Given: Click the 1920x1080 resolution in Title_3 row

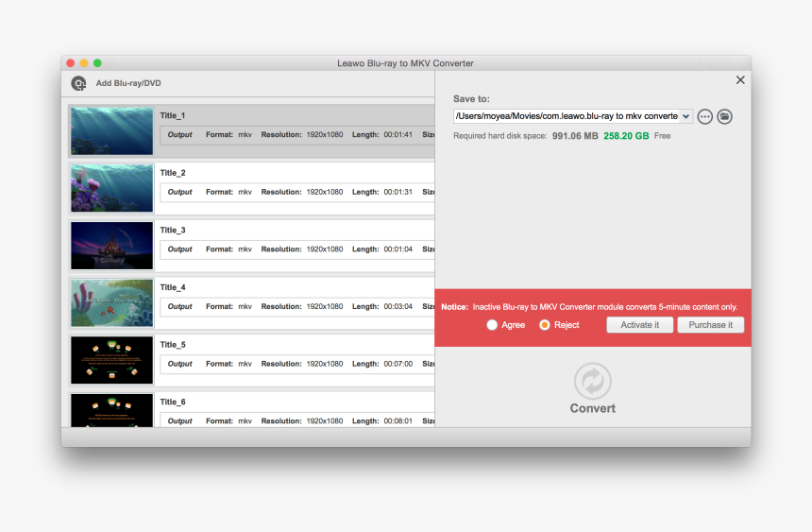Looking at the screenshot, I should pyautogui.click(x=325, y=249).
